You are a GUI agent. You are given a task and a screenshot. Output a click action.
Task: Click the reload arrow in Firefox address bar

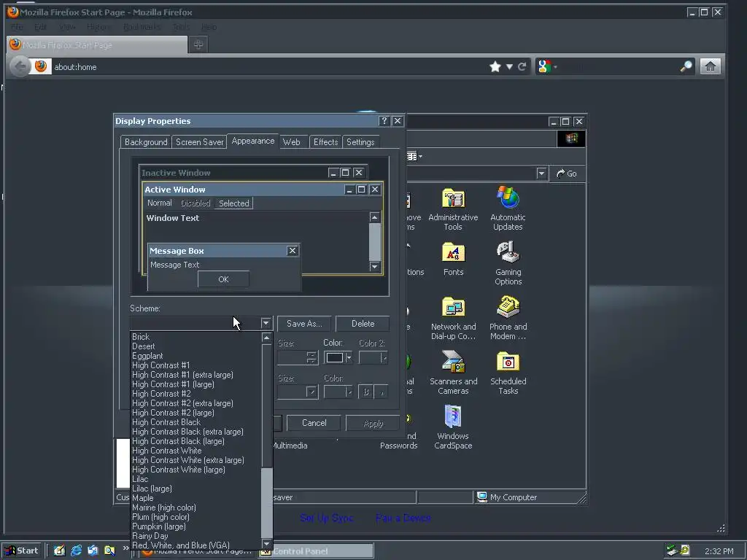click(522, 66)
